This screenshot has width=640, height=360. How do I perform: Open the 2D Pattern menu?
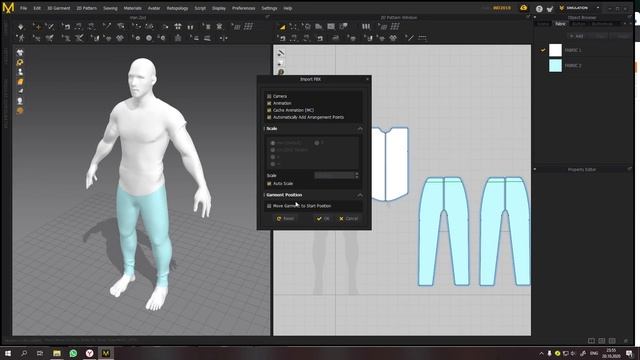(x=87, y=8)
